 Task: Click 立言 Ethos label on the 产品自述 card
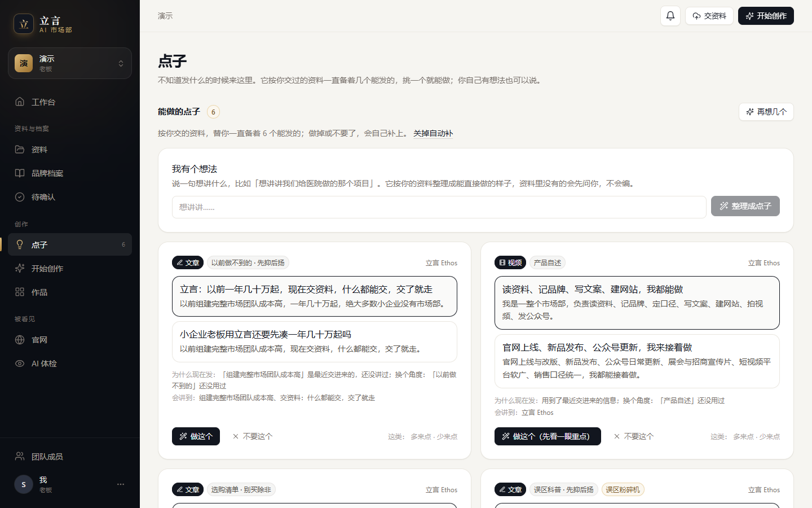point(764,263)
